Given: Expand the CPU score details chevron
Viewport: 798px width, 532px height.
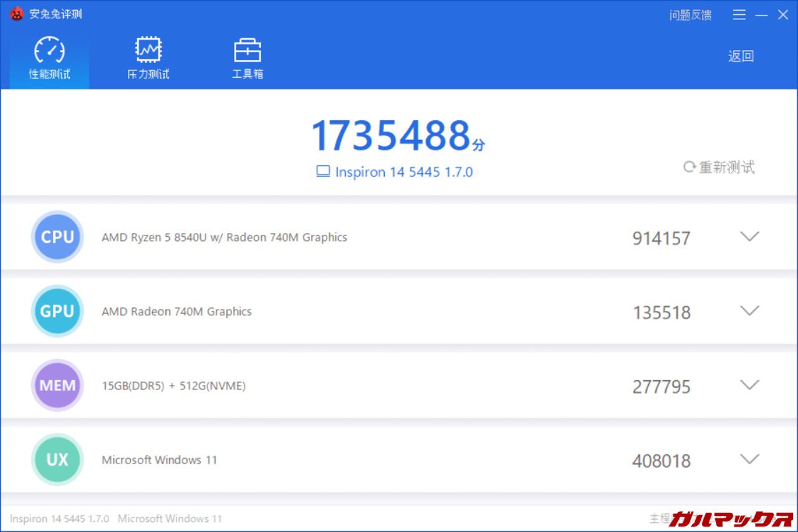Looking at the screenshot, I should (749, 237).
